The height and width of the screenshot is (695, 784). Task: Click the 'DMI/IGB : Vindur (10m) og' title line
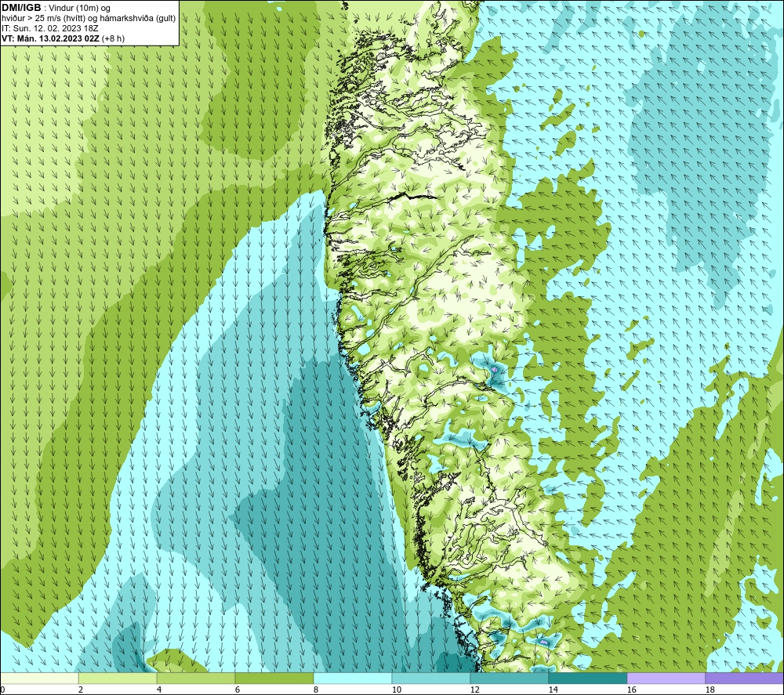tap(56, 8)
